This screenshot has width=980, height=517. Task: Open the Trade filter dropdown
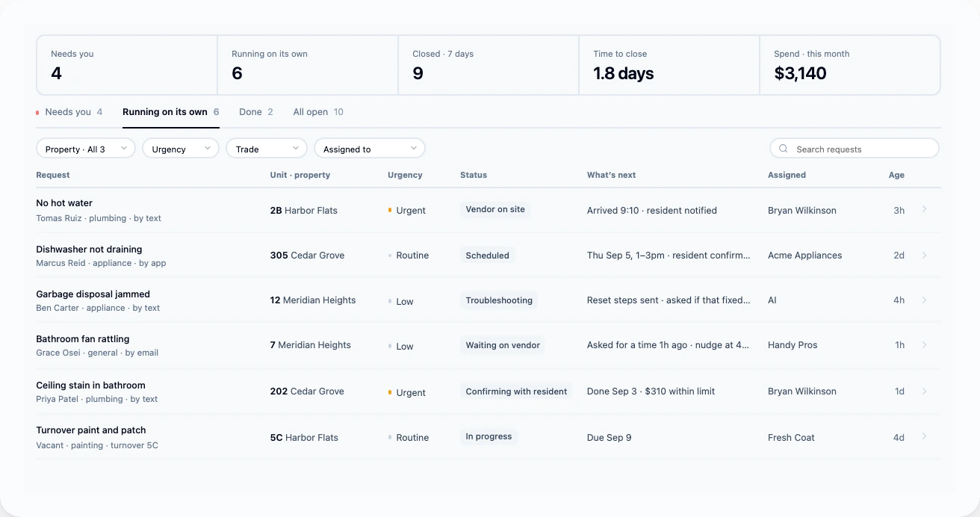(267, 149)
